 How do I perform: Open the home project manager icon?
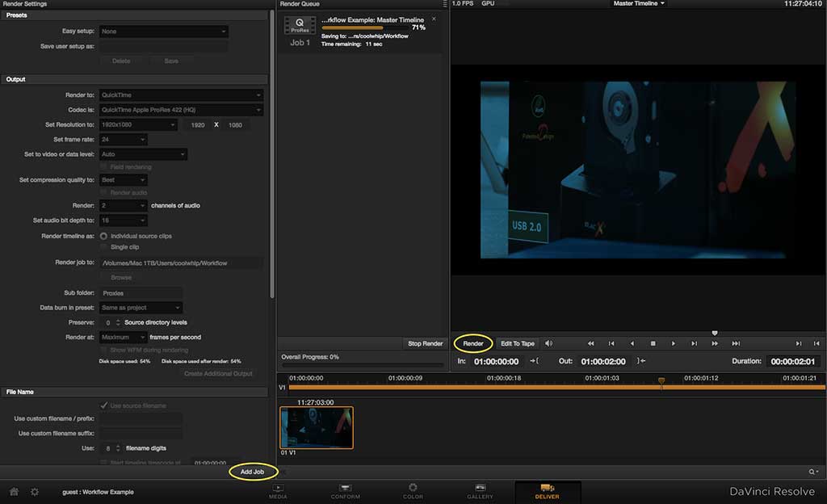(x=14, y=491)
